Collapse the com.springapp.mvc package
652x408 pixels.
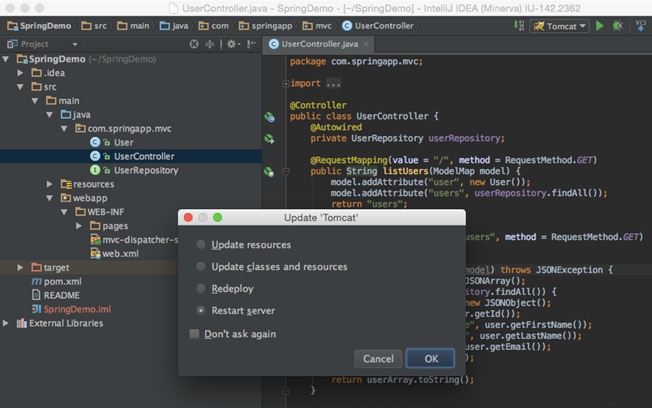click(x=64, y=129)
